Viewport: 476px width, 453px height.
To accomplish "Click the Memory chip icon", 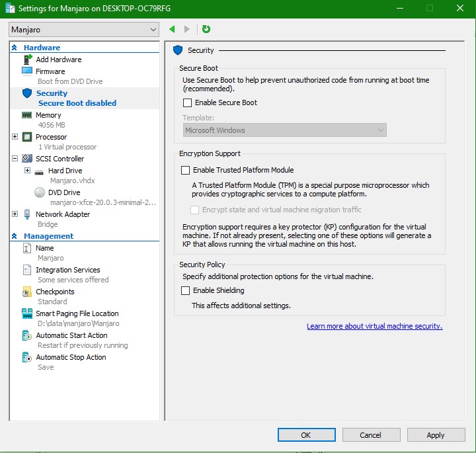I will [27, 115].
